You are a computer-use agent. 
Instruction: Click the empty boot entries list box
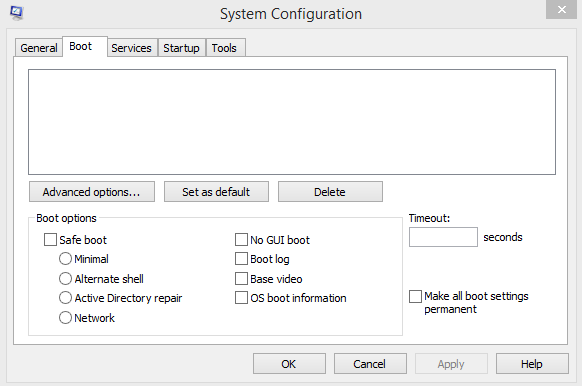(292, 122)
